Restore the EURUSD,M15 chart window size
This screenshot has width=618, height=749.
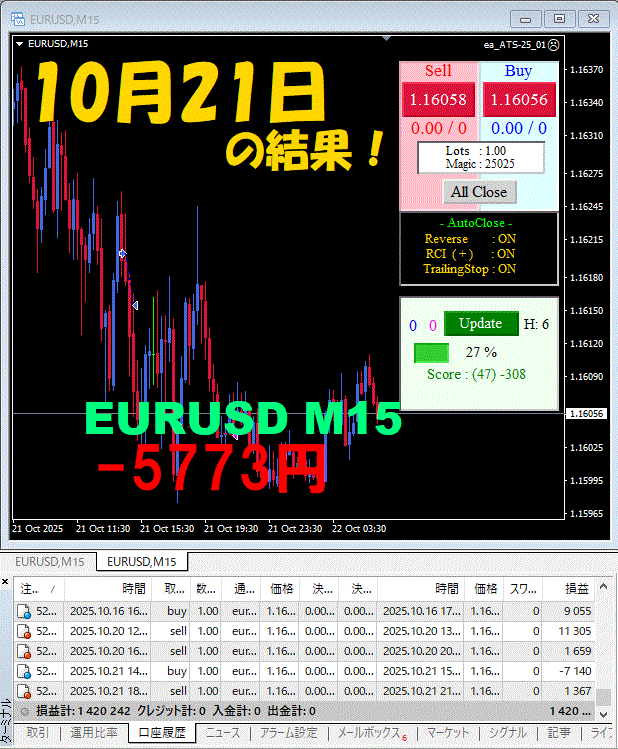[559, 19]
